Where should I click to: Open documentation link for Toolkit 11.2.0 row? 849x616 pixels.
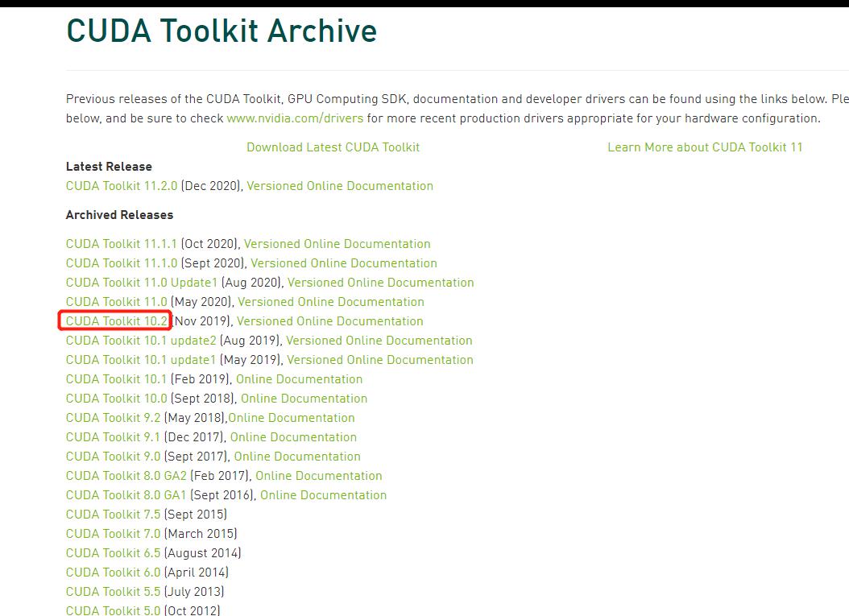point(340,186)
